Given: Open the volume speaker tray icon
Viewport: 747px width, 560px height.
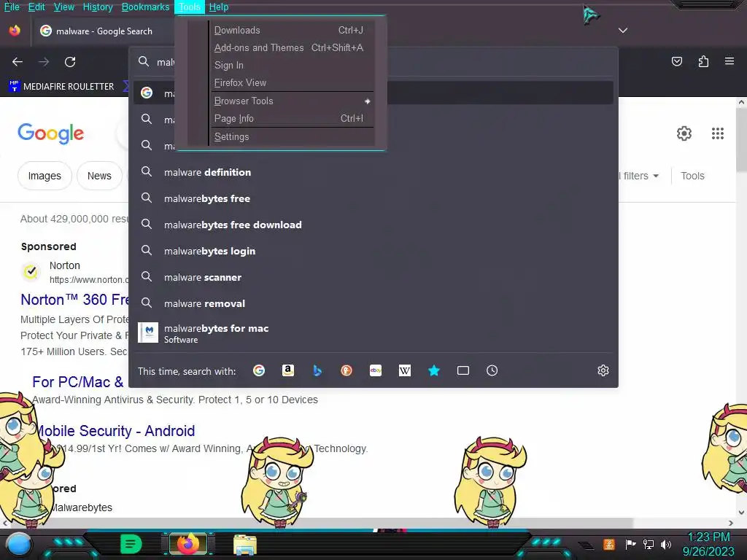Looking at the screenshot, I should pos(666,544).
